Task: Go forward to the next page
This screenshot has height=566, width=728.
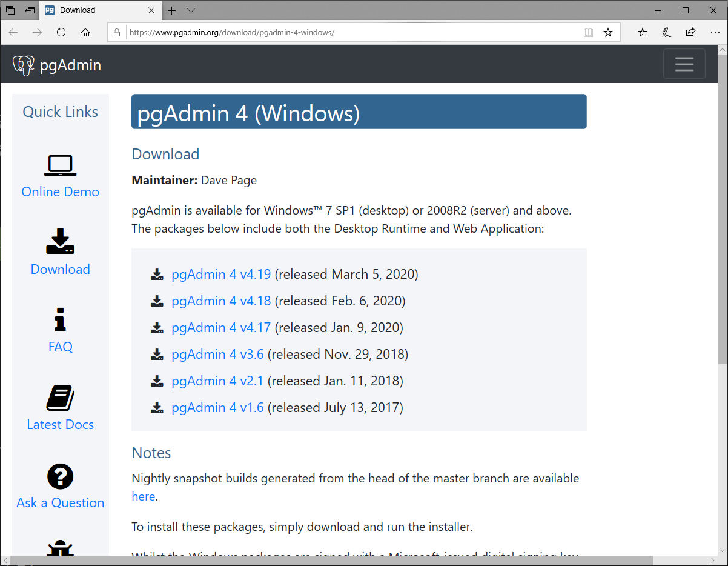Action: pyautogui.click(x=37, y=32)
